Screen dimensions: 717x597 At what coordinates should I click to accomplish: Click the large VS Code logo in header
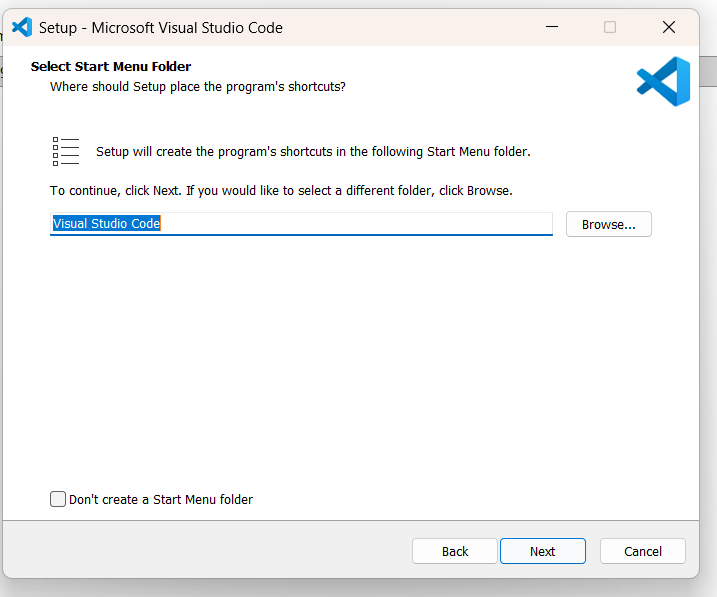(x=663, y=81)
